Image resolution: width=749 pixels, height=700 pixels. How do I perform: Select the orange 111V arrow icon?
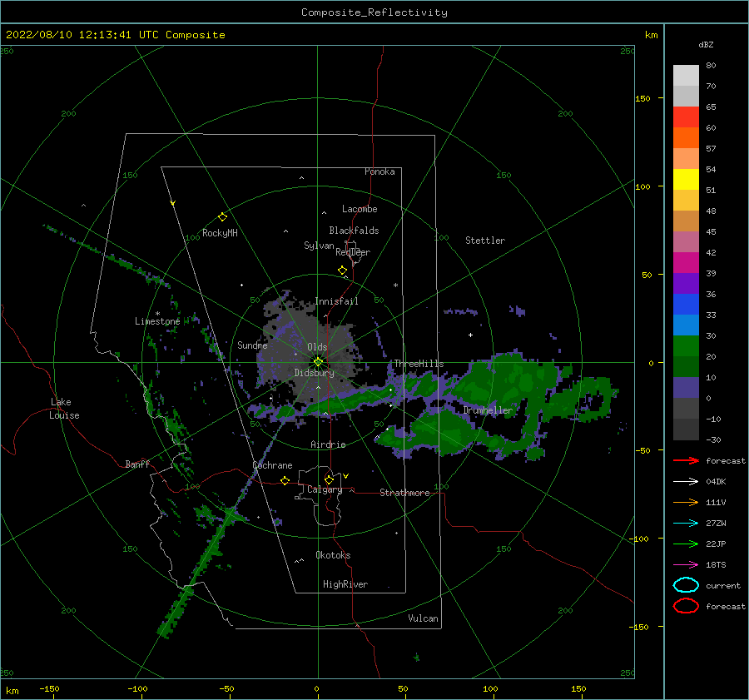coord(686,502)
